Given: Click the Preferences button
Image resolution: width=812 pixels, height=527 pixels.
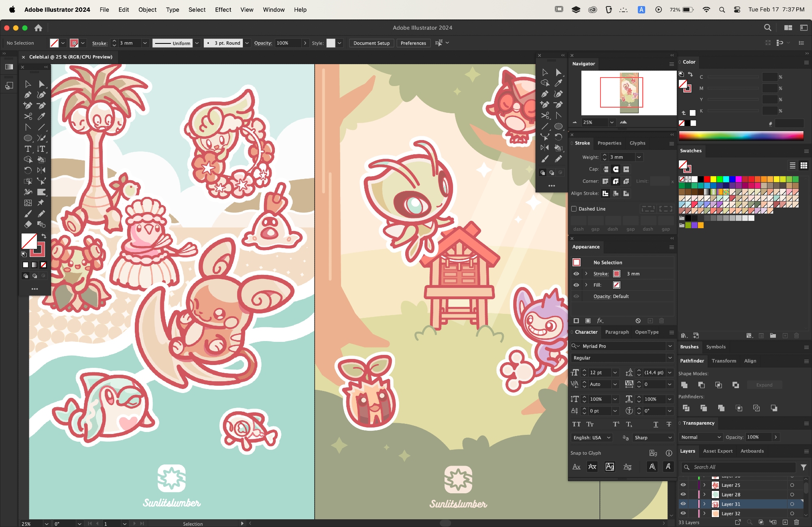Looking at the screenshot, I should pos(413,43).
